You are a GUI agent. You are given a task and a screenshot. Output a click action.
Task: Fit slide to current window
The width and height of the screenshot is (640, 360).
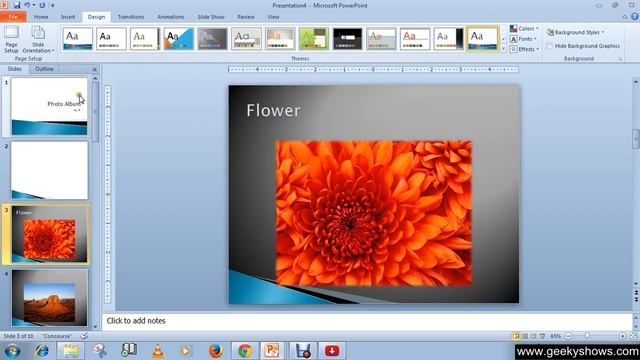click(633, 336)
